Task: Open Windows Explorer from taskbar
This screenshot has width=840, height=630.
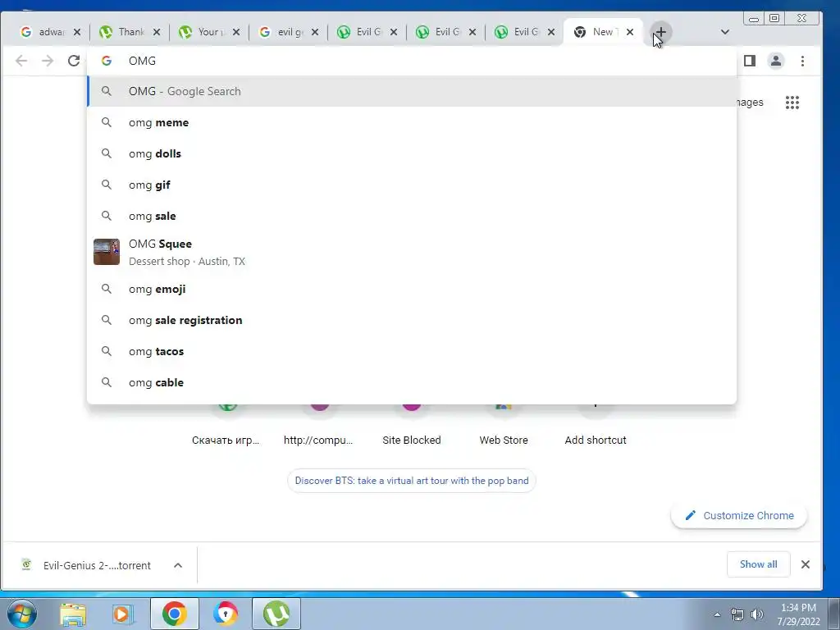Action: coord(73,614)
